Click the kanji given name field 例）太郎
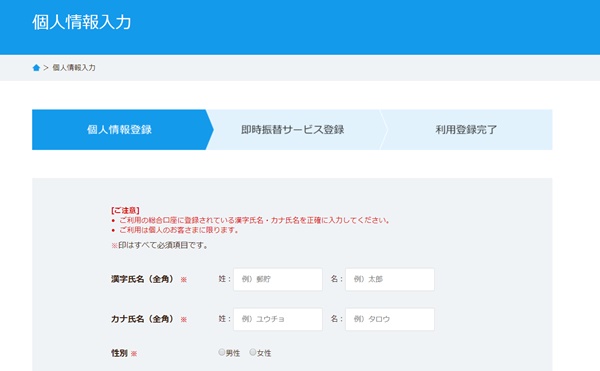The width and height of the screenshot is (600, 371). (390, 279)
